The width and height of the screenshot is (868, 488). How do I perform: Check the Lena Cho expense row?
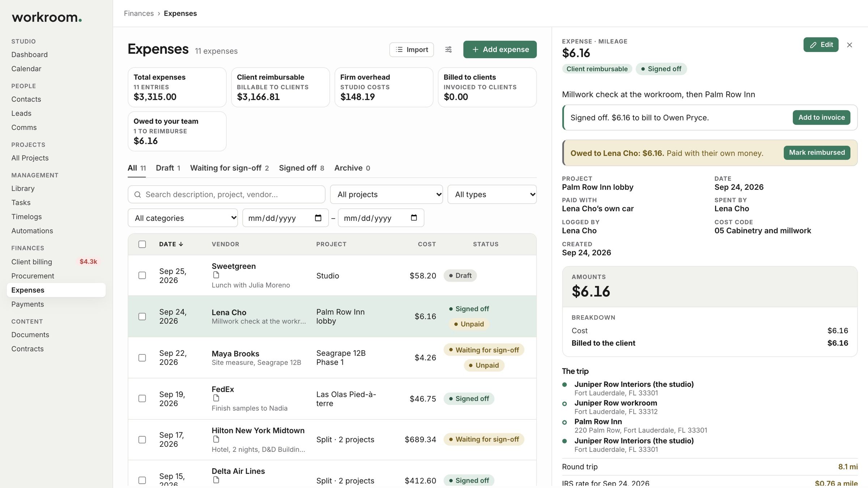[142, 316]
